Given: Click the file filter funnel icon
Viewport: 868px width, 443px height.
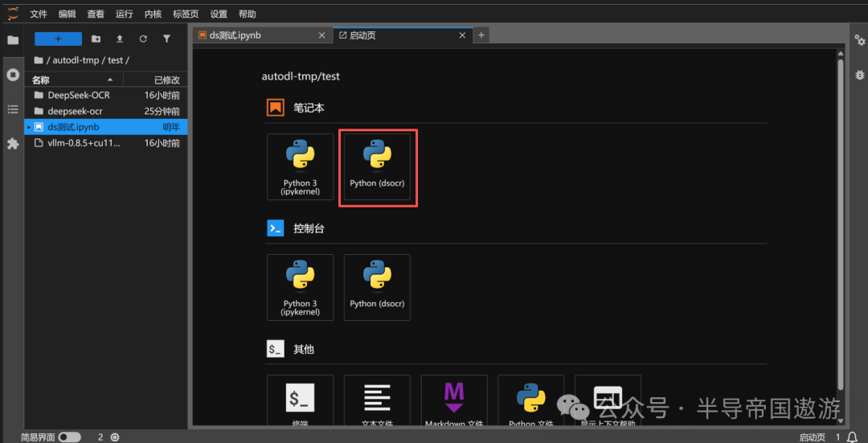Looking at the screenshot, I should pyautogui.click(x=166, y=39).
